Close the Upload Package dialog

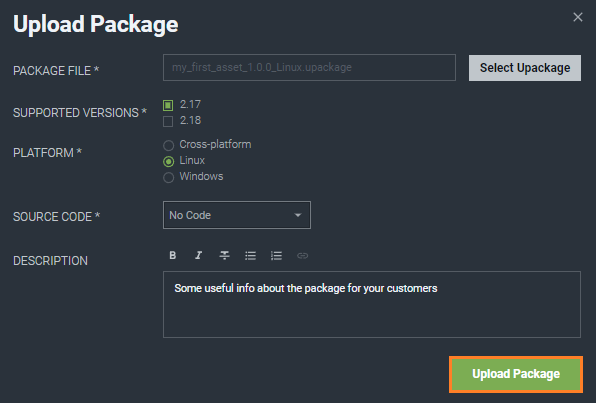click(578, 17)
